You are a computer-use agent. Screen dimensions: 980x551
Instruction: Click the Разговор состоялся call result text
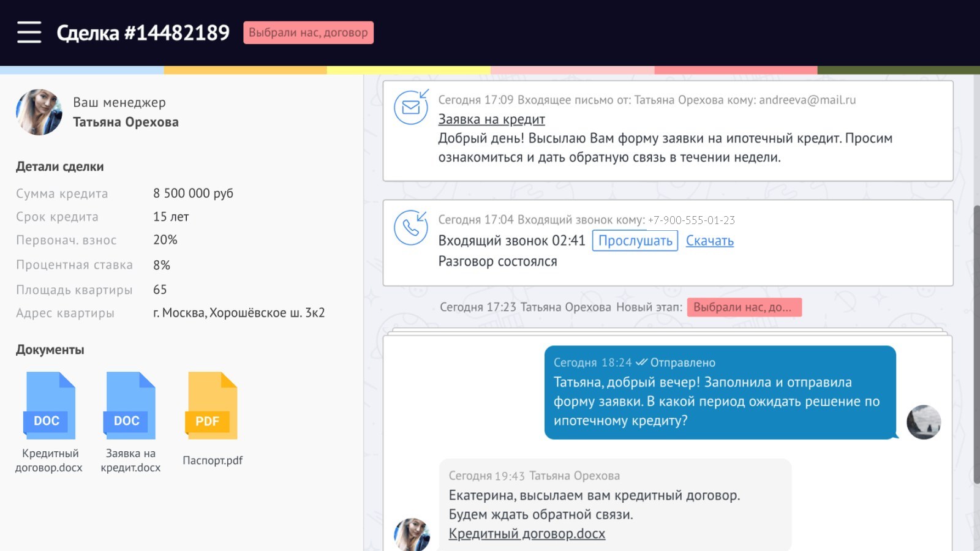pos(497,261)
